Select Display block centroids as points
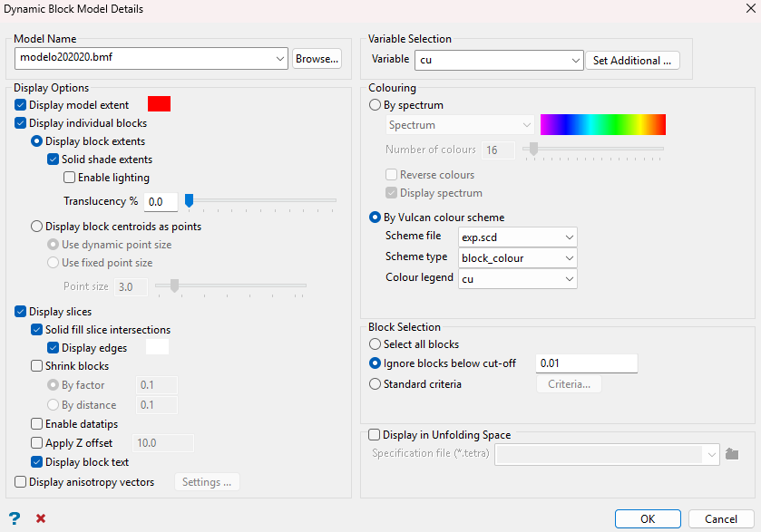The width and height of the screenshot is (761, 532). tap(37, 227)
